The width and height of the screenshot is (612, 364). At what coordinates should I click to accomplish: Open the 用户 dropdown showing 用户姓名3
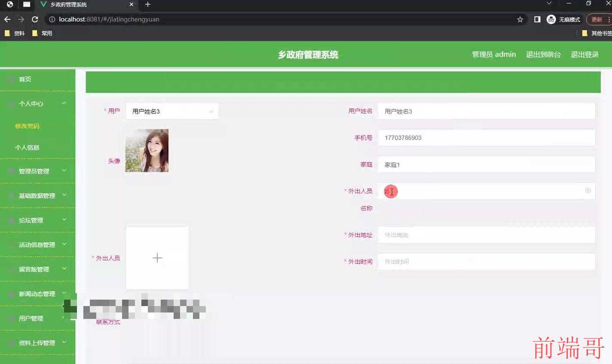[172, 111]
